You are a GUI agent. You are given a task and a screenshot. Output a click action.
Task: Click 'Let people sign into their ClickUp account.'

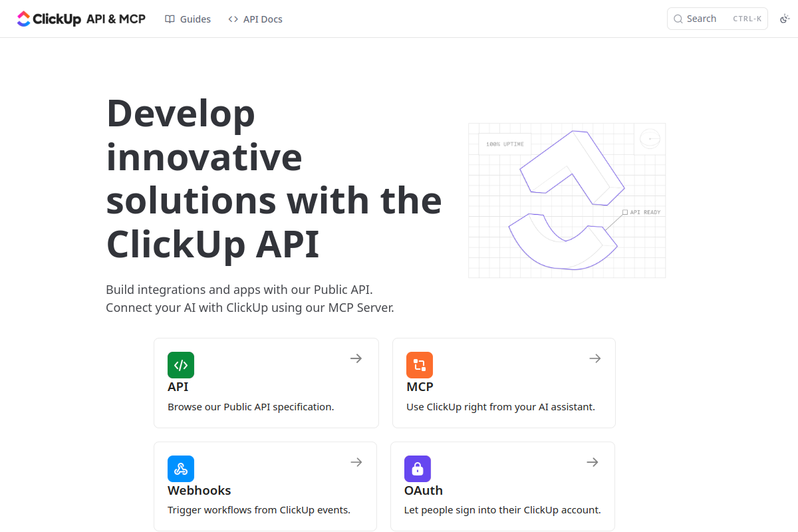(503, 510)
